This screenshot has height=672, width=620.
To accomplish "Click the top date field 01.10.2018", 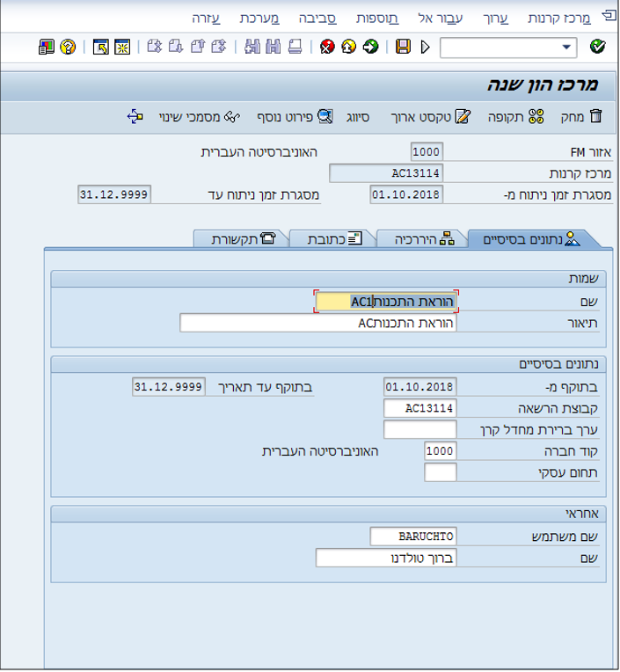I will point(405,194).
